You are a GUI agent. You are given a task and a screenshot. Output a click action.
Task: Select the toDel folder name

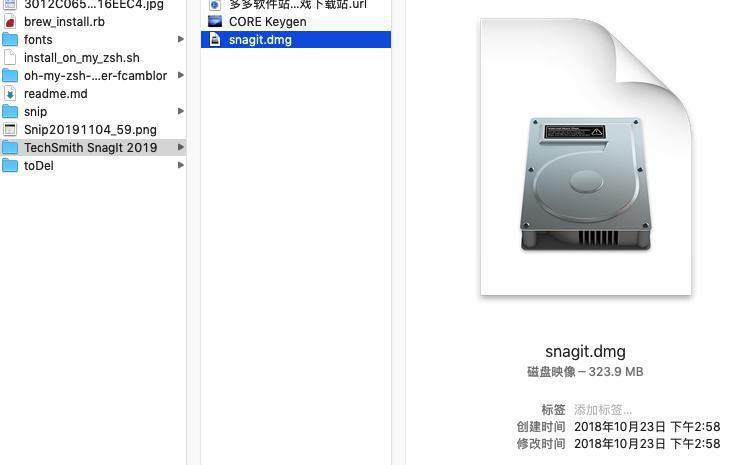[x=39, y=166]
